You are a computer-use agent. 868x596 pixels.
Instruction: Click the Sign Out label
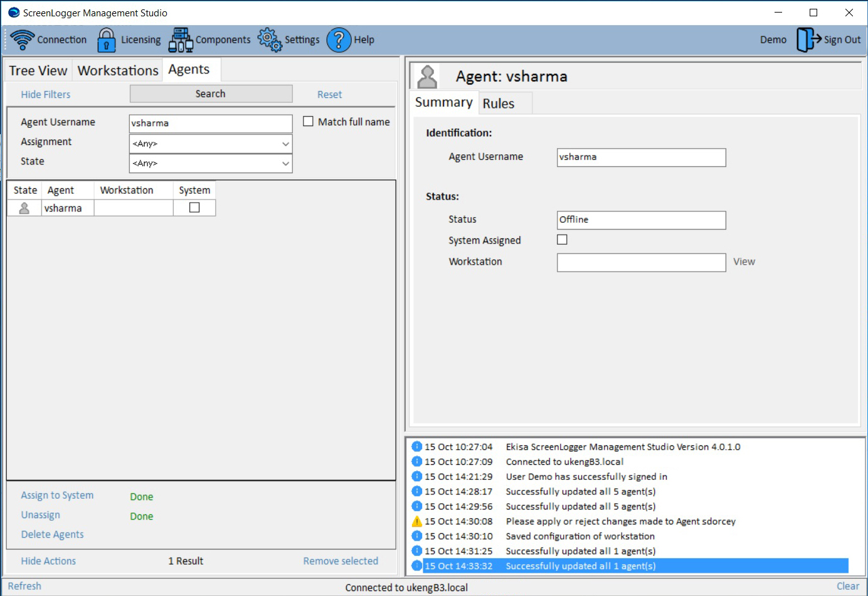tap(842, 40)
